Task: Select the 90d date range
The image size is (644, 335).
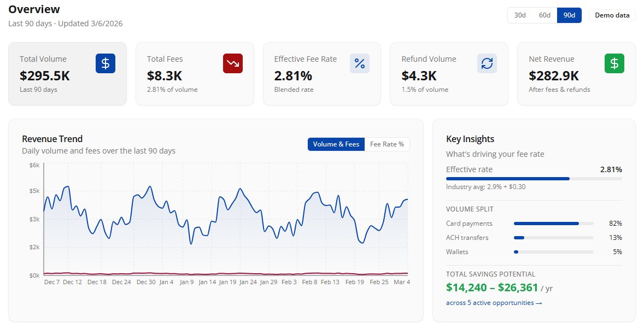Action: [569, 15]
